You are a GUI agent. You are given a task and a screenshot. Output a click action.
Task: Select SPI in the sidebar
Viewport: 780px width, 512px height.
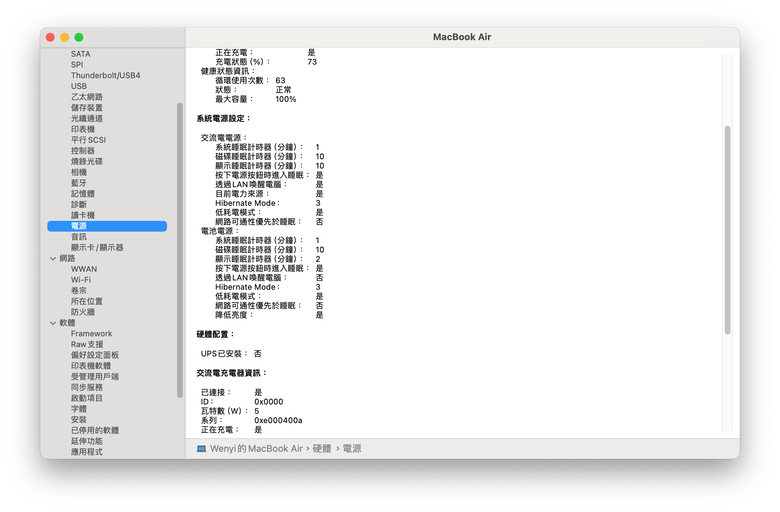tap(77, 65)
